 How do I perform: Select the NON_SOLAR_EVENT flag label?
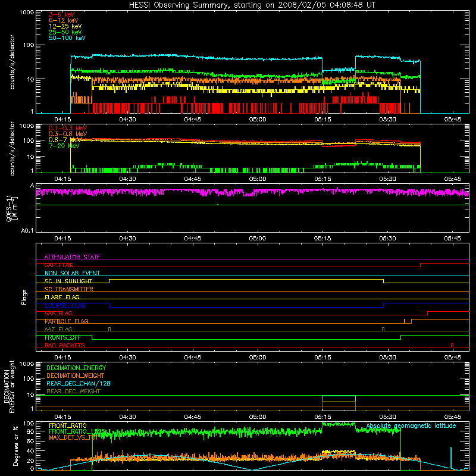72,273
